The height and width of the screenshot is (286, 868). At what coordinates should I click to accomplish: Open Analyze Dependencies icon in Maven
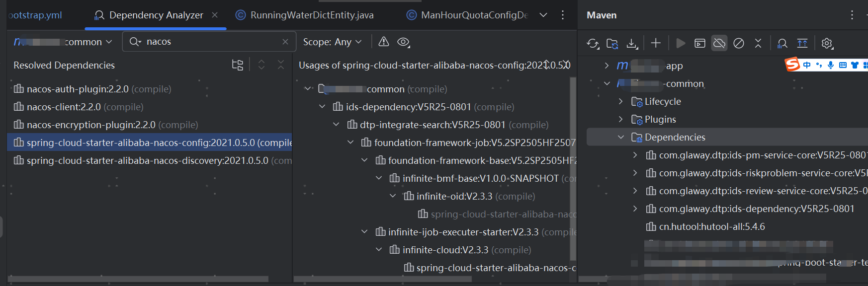(x=782, y=43)
